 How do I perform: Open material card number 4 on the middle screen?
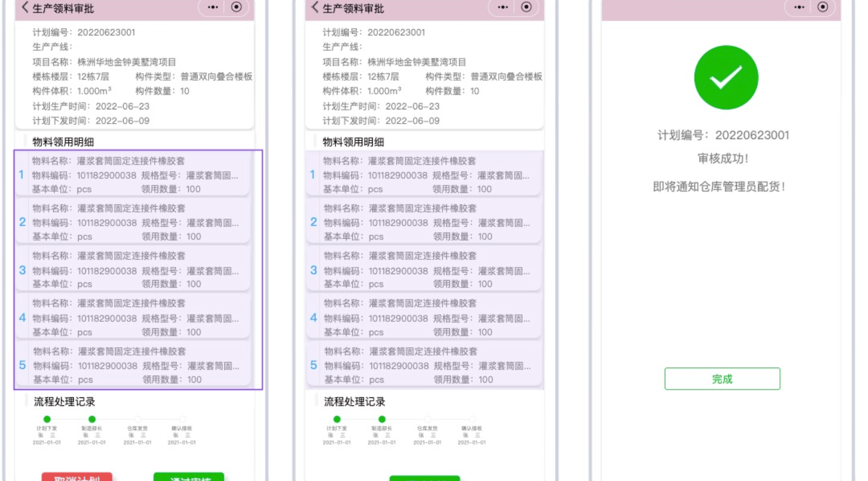pyautogui.click(x=424, y=317)
